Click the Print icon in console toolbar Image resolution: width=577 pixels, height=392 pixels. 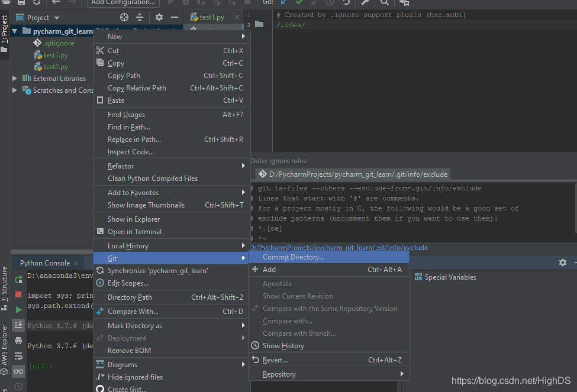[18, 341]
